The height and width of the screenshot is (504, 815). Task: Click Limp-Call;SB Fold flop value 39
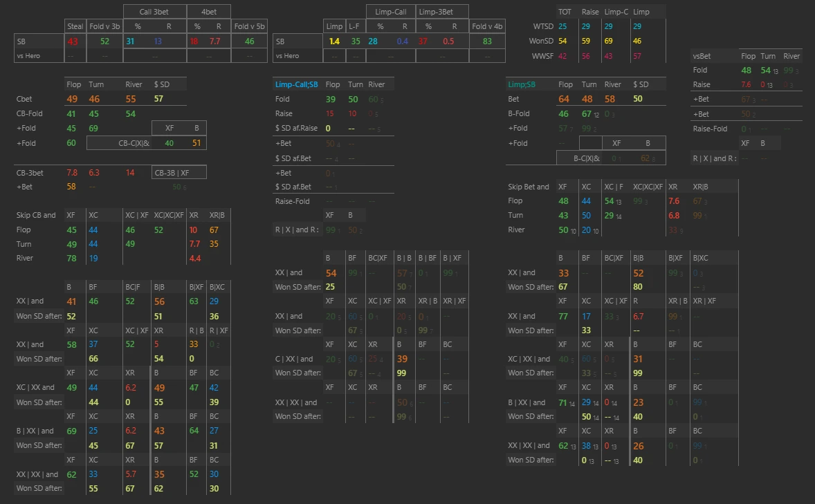coord(331,99)
